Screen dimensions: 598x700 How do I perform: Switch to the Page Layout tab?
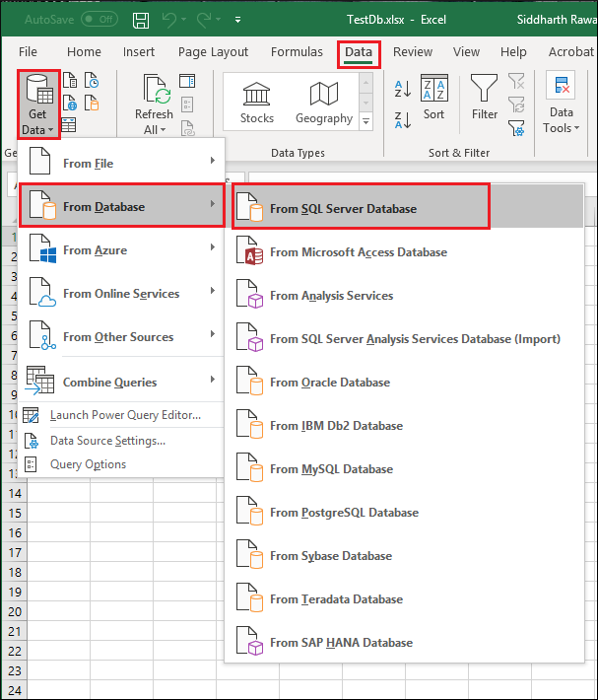point(213,52)
